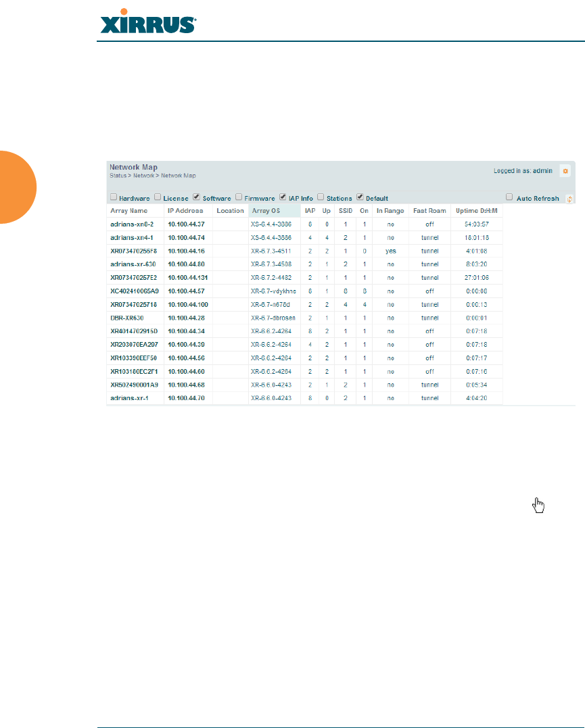Enable the License checkbox
Image resolution: width=585 pixels, height=728 pixels.
[158, 197]
